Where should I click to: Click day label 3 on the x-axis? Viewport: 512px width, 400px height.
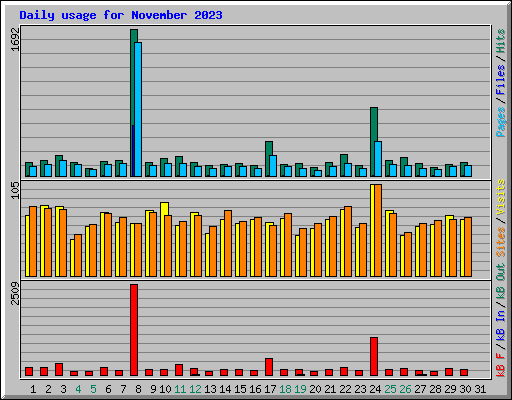click(63, 389)
